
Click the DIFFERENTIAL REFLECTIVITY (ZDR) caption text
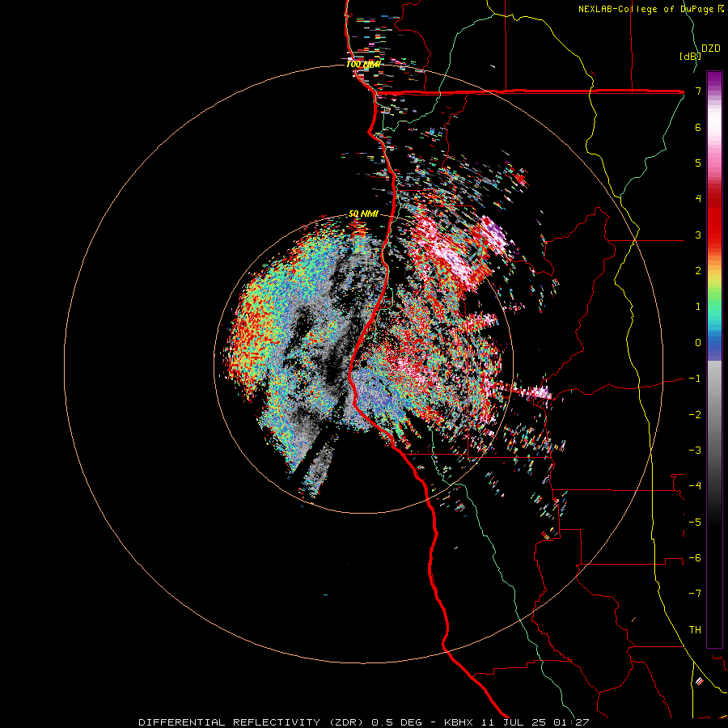pos(252,722)
